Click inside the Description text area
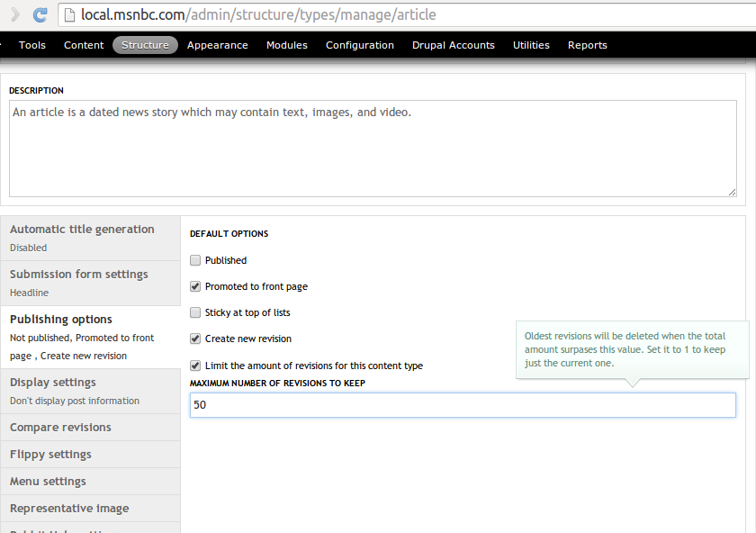Image resolution: width=756 pixels, height=533 pixels. click(x=373, y=149)
